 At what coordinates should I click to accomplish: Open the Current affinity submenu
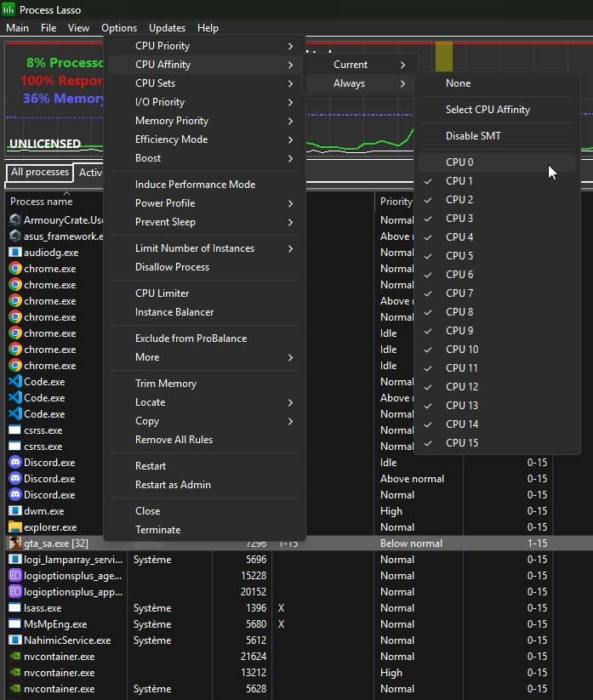click(362, 65)
